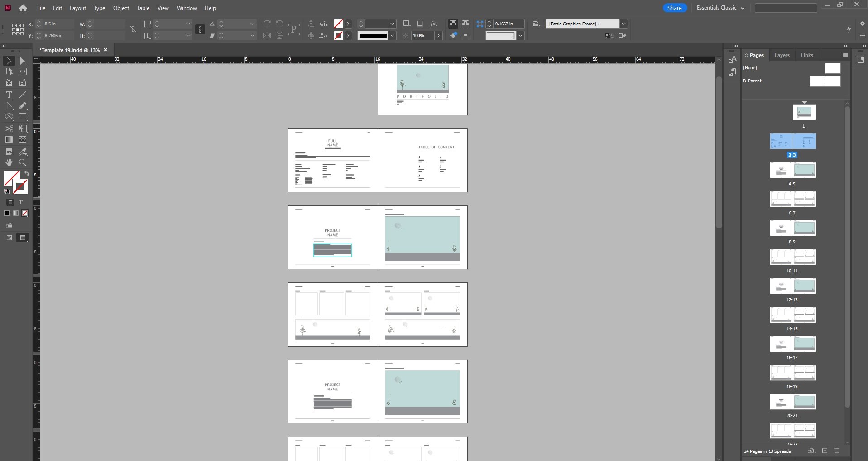Click the Home icon

coord(23,8)
